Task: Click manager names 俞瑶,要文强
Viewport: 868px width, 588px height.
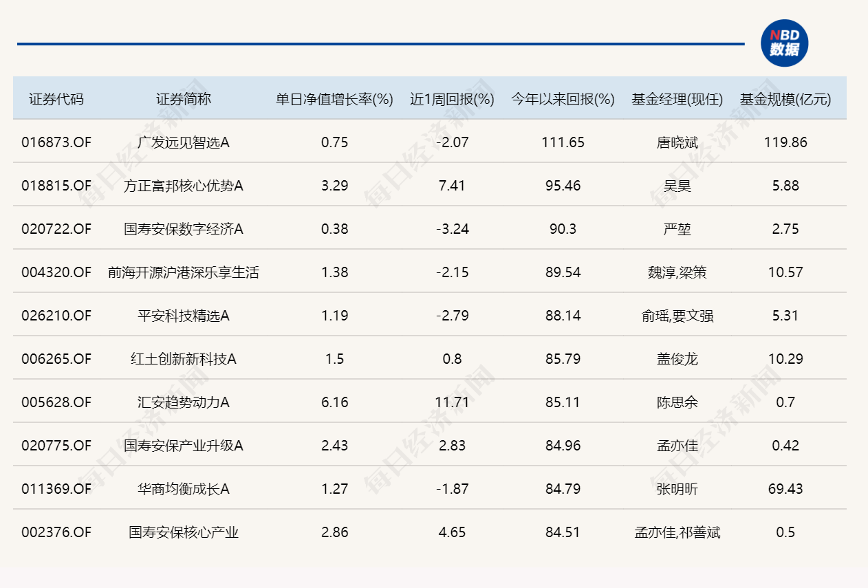Action: pyautogui.click(x=677, y=316)
